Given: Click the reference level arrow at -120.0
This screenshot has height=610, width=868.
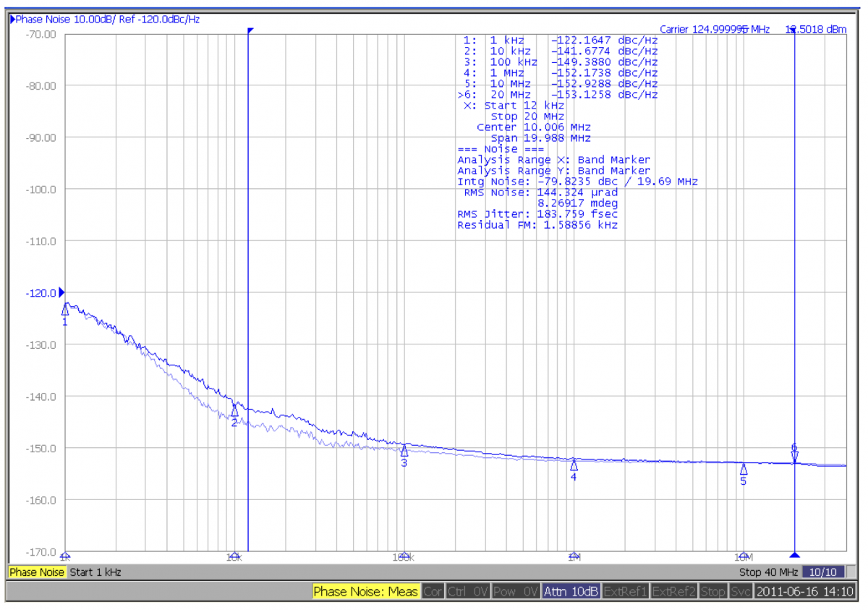Looking at the screenshot, I should (61, 292).
